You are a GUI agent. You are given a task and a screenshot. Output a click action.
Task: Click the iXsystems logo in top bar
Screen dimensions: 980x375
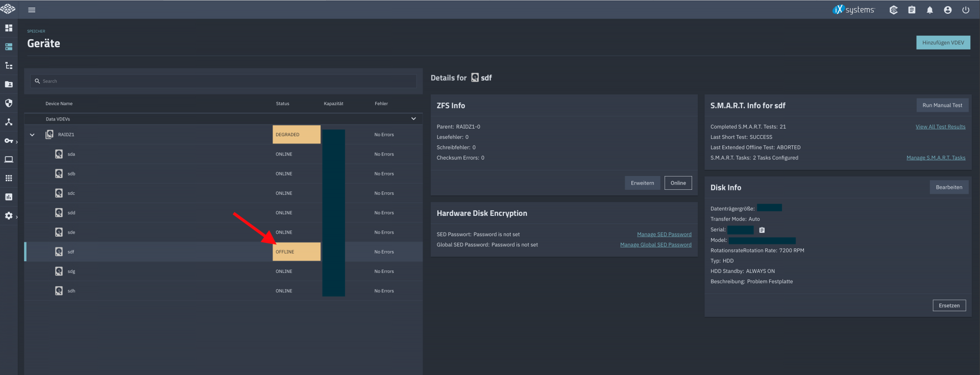[x=853, y=10]
